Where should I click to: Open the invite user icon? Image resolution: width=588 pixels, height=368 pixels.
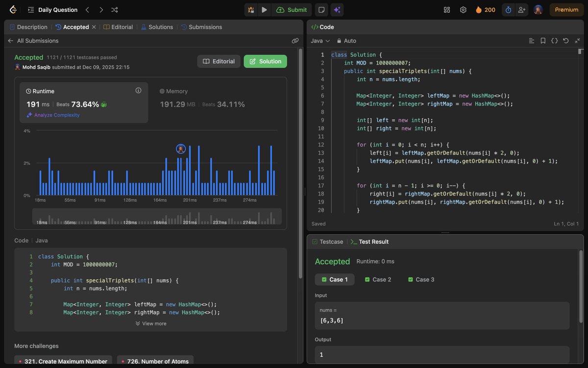521,10
